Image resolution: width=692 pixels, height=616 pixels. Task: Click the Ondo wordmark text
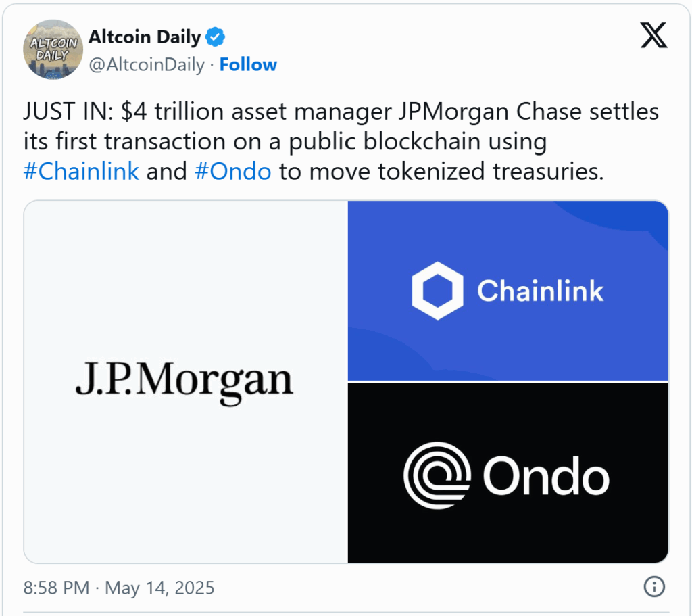[x=546, y=477]
